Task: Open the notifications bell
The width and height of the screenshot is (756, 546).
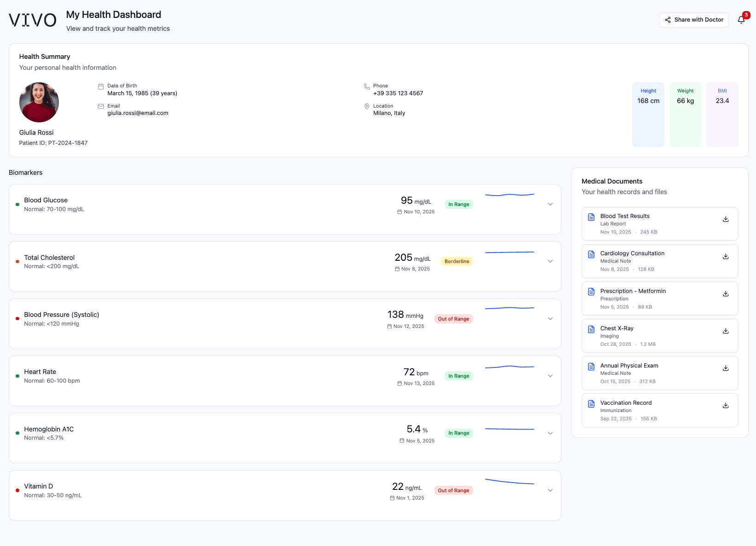Action: [741, 20]
